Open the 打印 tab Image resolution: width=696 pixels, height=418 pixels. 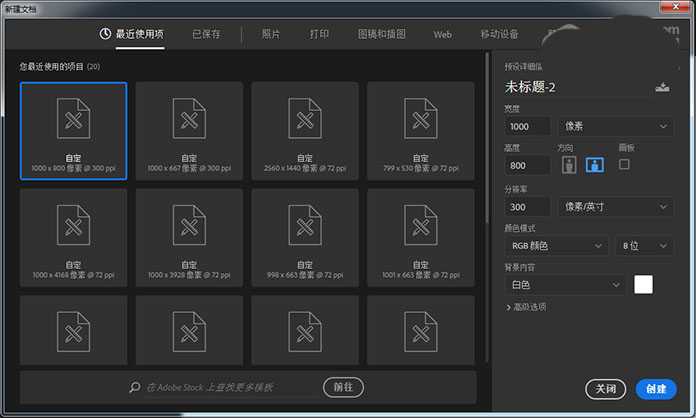(x=319, y=34)
